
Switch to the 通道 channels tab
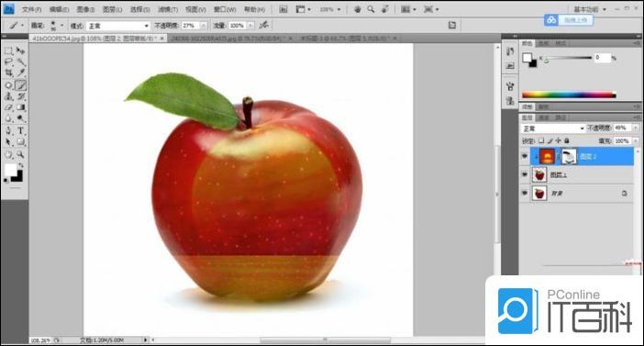[543, 118]
